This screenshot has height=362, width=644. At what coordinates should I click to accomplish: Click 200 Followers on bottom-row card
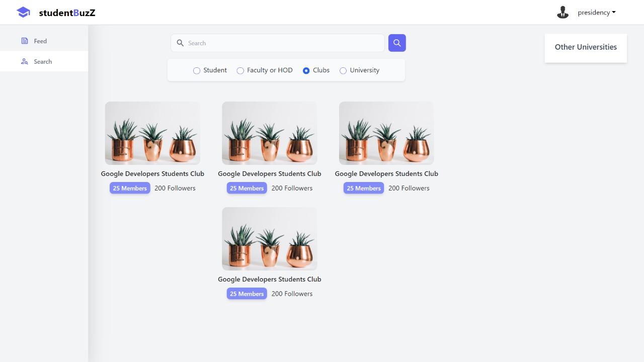click(292, 294)
